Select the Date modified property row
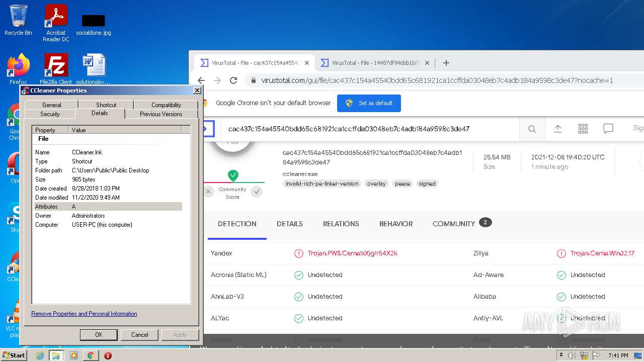The width and height of the screenshot is (644, 362). [x=108, y=198]
